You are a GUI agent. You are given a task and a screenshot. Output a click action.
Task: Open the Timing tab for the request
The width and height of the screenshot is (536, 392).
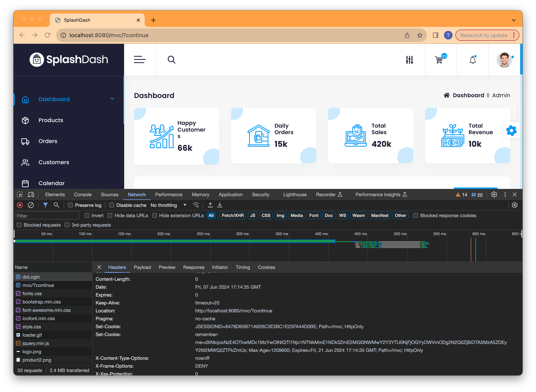(x=243, y=267)
